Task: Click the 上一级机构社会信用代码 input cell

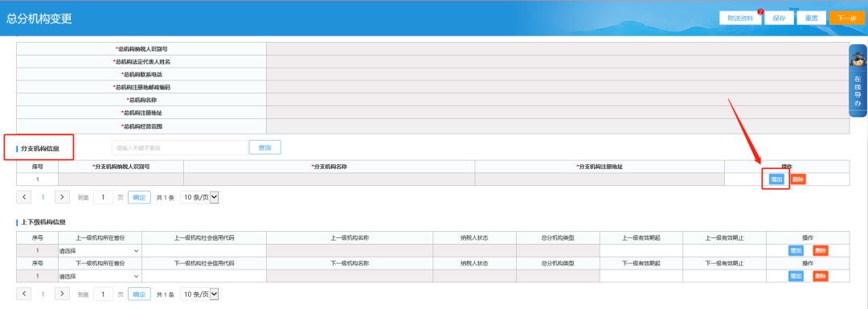Action: pyautogui.click(x=203, y=250)
